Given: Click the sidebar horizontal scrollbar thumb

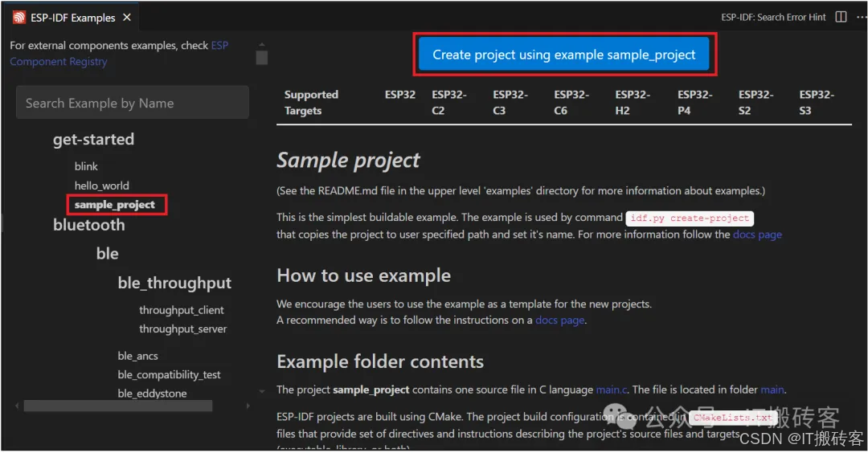Looking at the screenshot, I should [x=118, y=406].
